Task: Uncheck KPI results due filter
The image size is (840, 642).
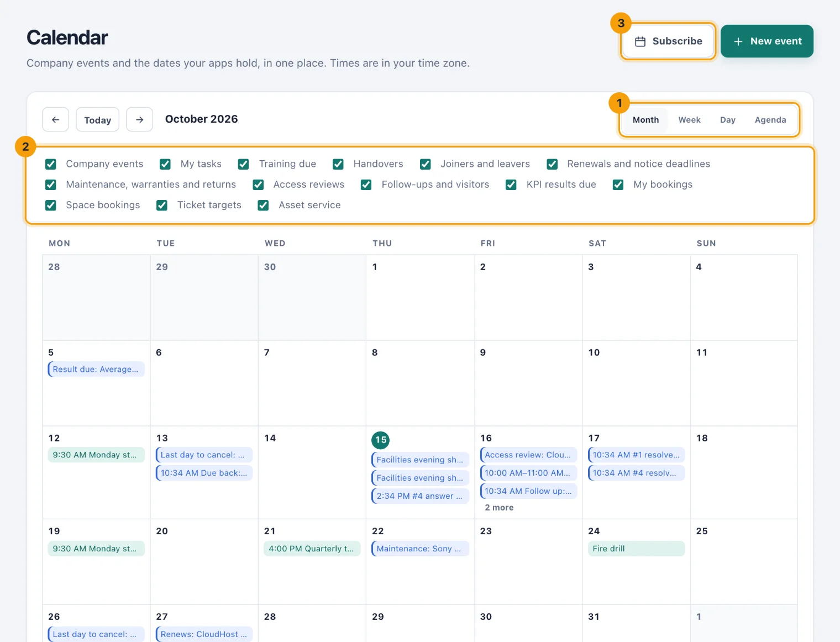Action: coord(511,185)
